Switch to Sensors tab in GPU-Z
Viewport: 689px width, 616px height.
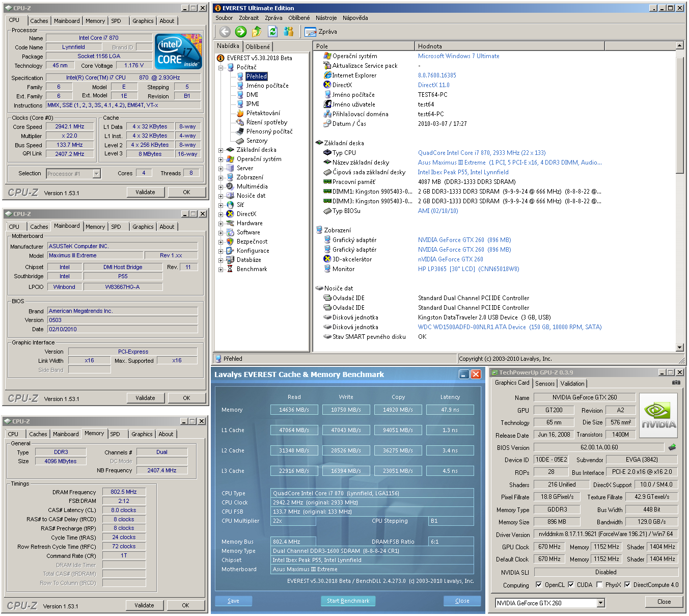pos(545,384)
